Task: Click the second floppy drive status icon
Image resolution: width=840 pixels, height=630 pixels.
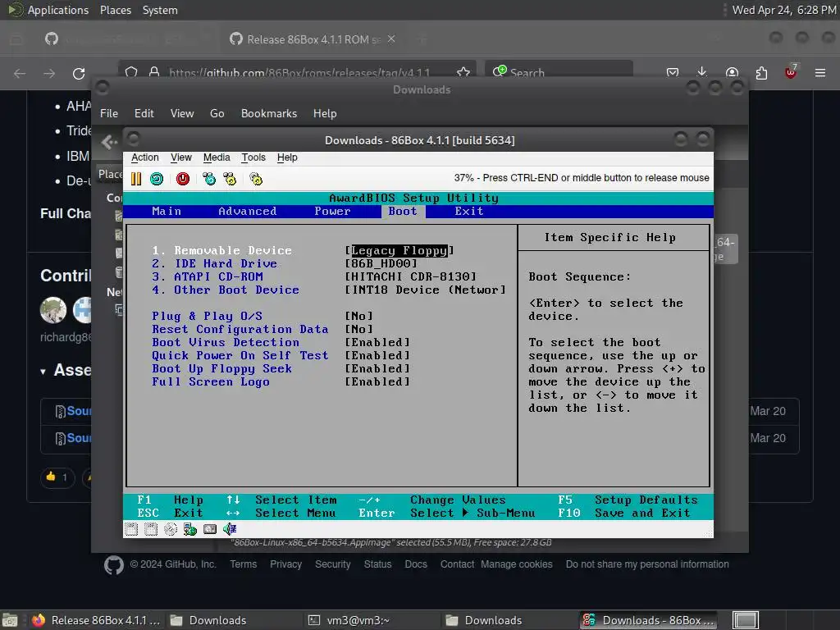Action: 151,529
